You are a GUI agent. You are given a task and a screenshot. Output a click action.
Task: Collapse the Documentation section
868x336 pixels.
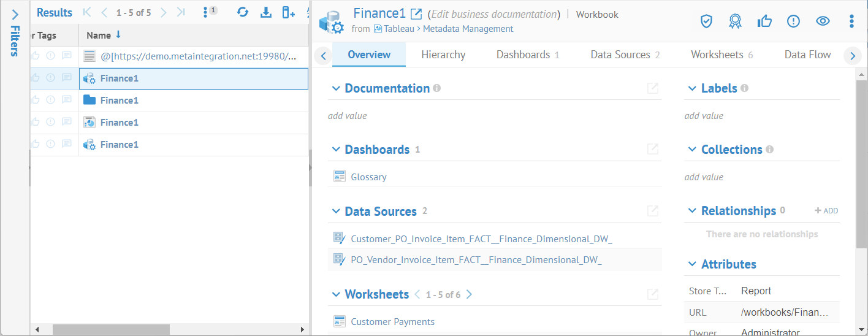[335, 88]
